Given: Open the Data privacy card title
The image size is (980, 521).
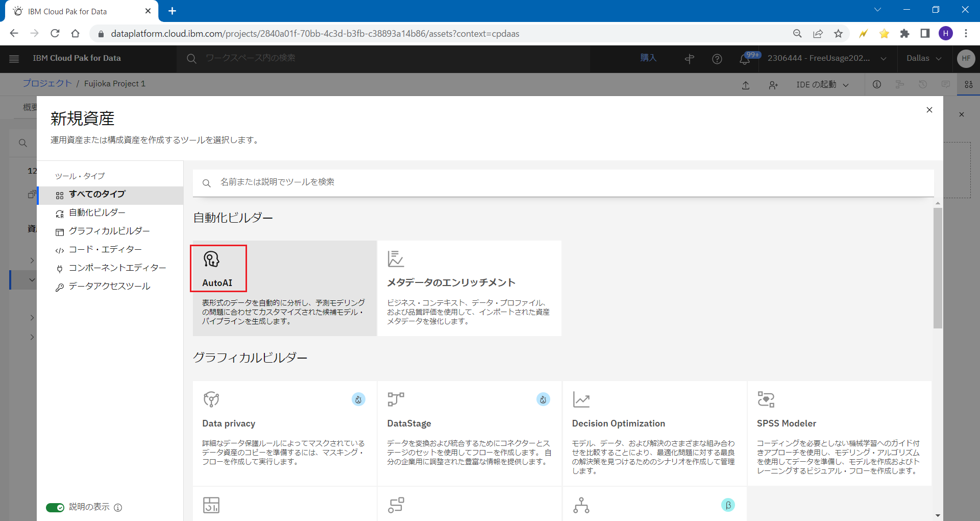Looking at the screenshot, I should (x=229, y=423).
